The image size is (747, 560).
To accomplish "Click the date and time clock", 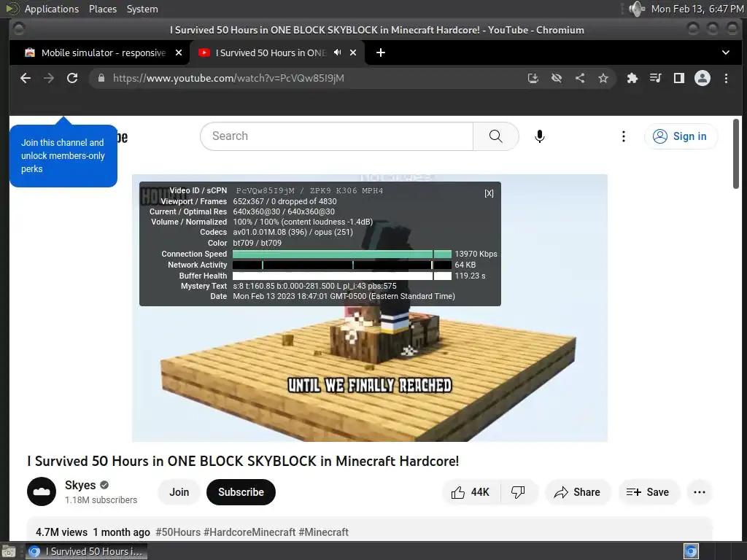I will [697, 9].
